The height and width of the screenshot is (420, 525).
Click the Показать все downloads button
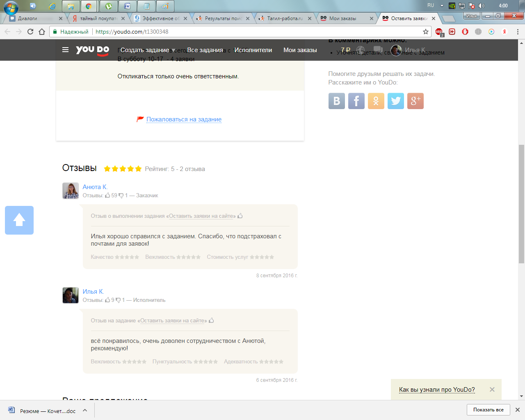(488, 410)
